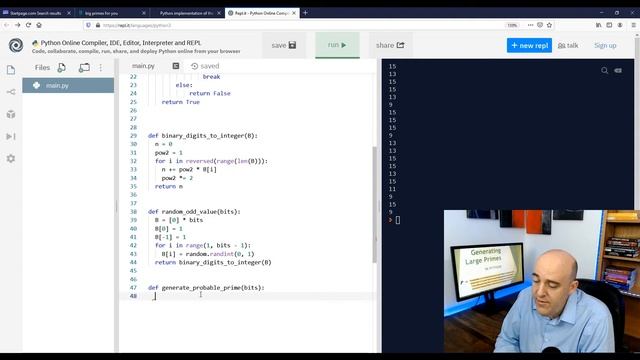Select the main.py editor tab

[x=143, y=66]
